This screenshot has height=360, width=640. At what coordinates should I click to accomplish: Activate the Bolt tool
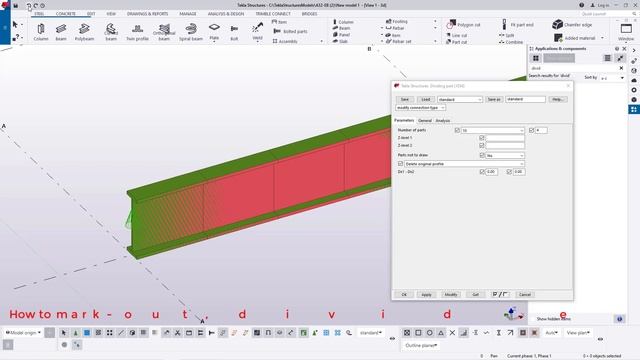tap(234, 32)
